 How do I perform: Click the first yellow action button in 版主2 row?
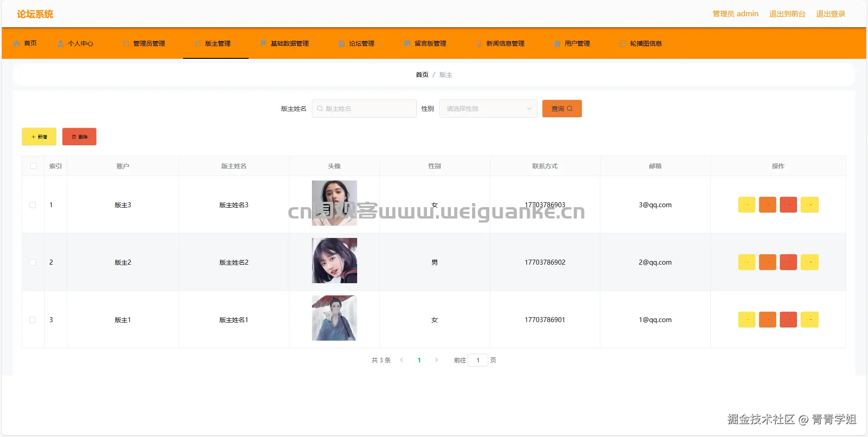point(747,262)
